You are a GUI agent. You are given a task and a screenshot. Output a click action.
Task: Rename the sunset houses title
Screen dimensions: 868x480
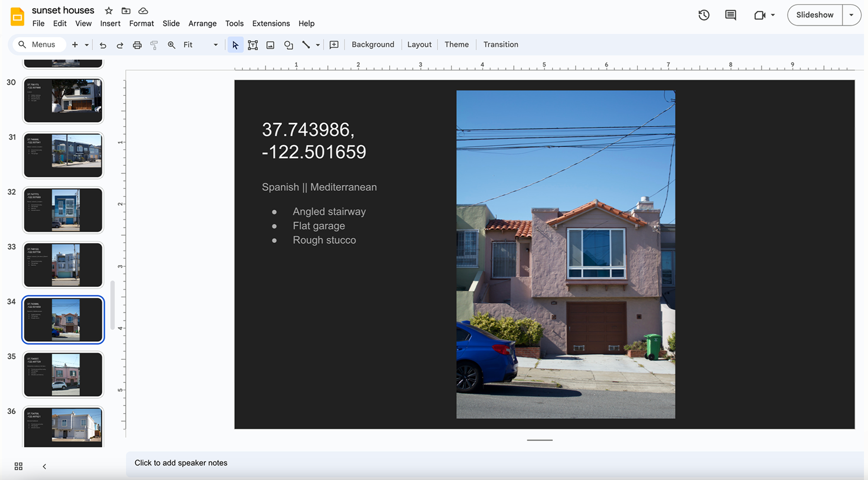[x=63, y=10]
